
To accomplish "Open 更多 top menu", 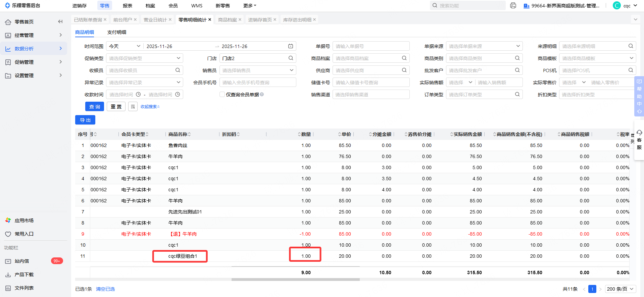I will pyautogui.click(x=250, y=6).
